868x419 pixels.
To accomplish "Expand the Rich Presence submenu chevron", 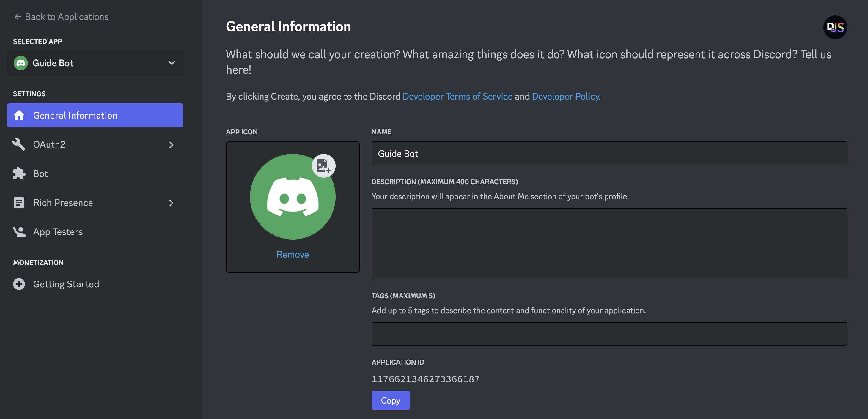I will pos(171,203).
